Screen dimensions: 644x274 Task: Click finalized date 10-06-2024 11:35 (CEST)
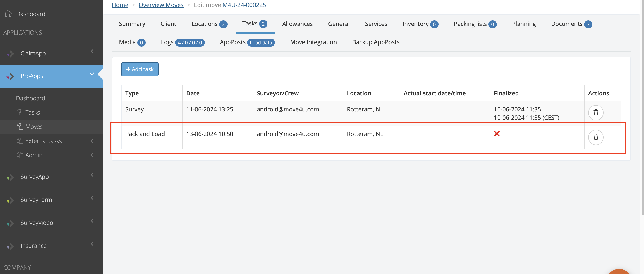(526, 118)
